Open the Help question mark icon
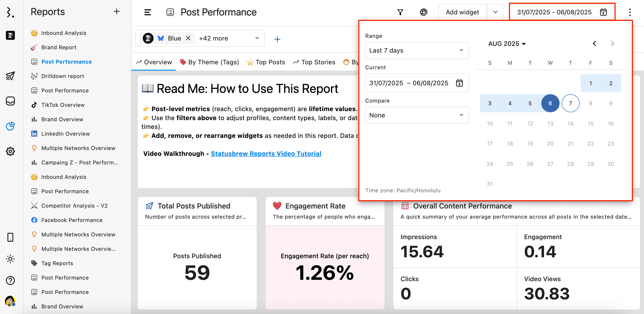 tap(10, 280)
